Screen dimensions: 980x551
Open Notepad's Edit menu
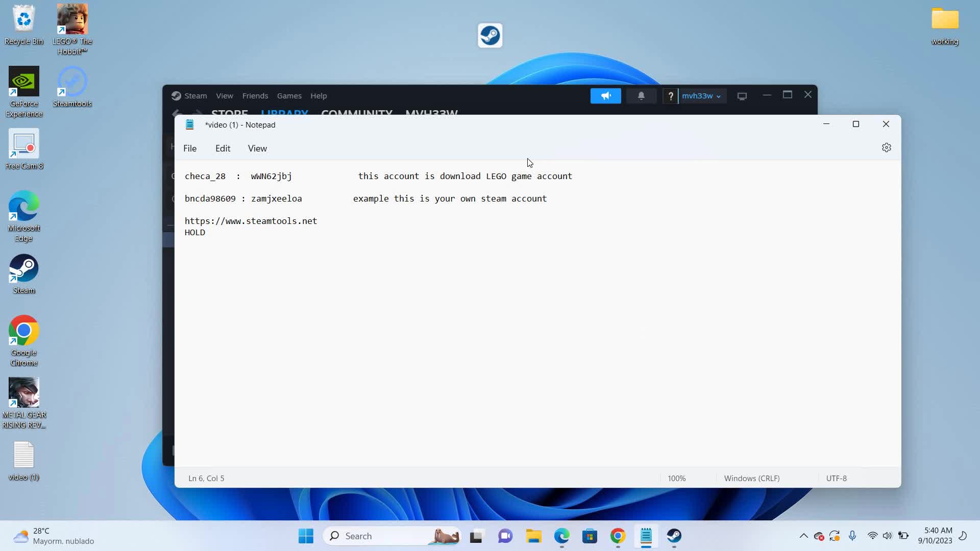223,148
